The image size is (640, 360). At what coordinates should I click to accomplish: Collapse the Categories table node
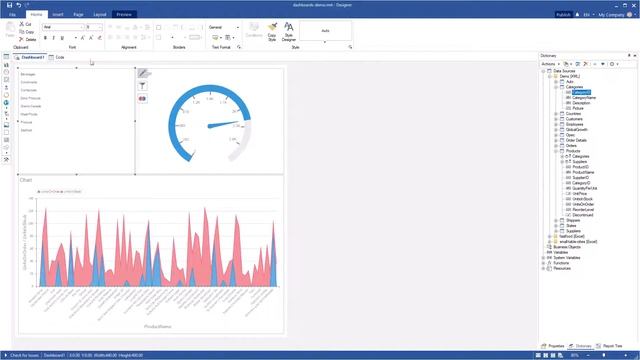click(x=556, y=87)
